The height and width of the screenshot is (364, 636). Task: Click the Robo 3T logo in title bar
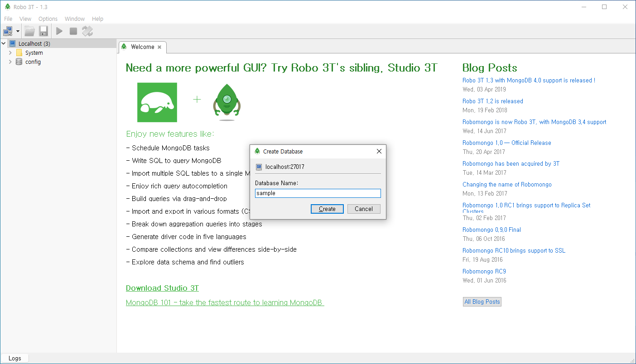point(7,7)
